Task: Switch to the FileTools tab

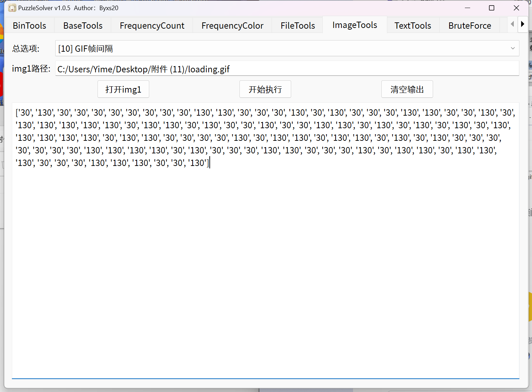Action: 298,26
